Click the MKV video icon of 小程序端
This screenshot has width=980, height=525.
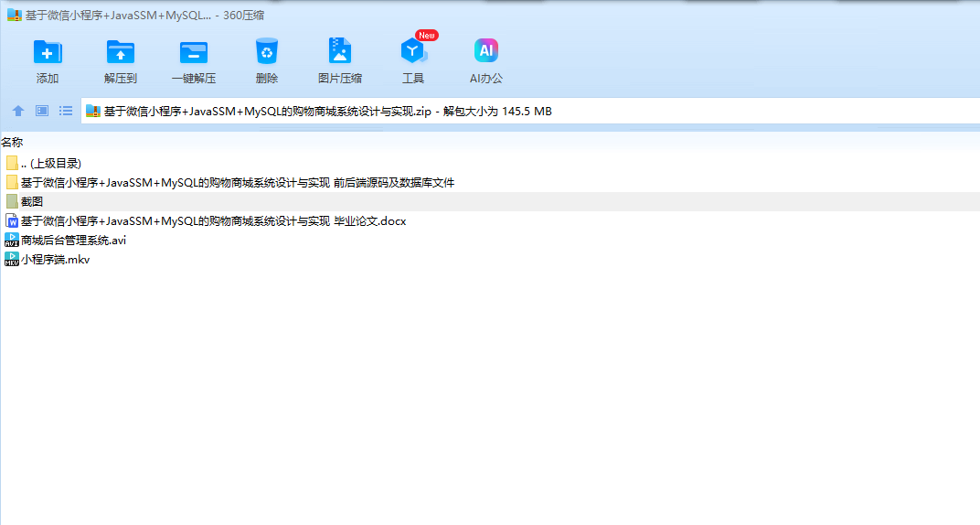12,260
